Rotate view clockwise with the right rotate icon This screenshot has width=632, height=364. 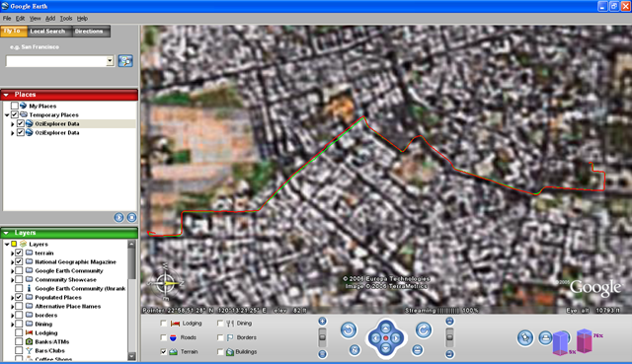click(x=424, y=330)
